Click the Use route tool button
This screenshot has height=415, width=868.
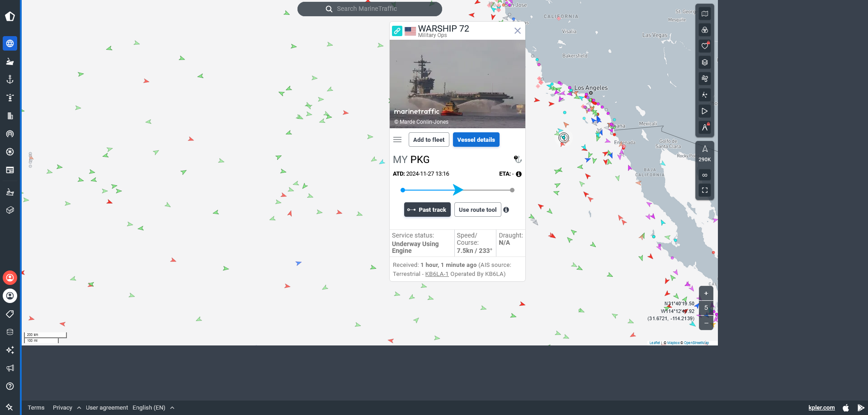pos(478,210)
